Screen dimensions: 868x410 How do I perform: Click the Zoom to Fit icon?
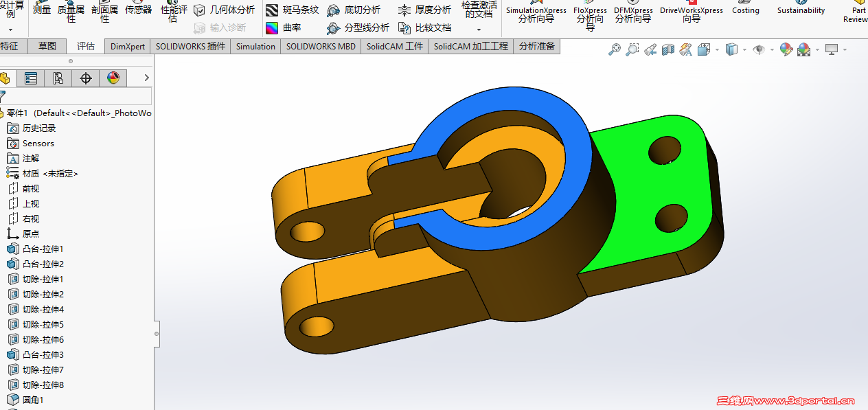pyautogui.click(x=615, y=49)
